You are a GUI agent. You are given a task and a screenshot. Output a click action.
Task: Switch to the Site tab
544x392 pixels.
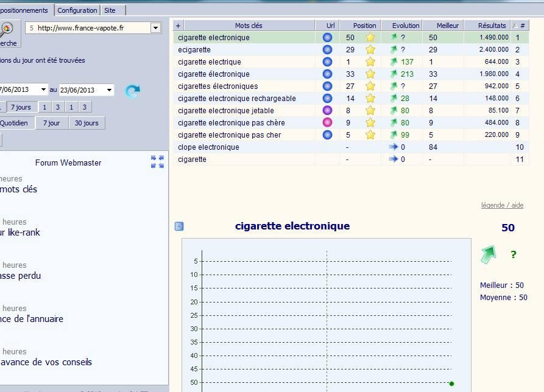click(x=110, y=10)
